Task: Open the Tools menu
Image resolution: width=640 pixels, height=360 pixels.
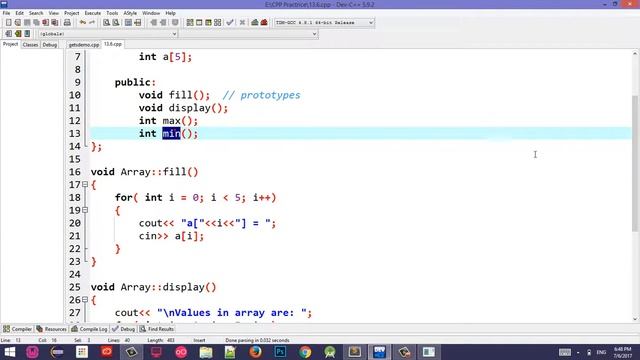Action: pos(112,13)
